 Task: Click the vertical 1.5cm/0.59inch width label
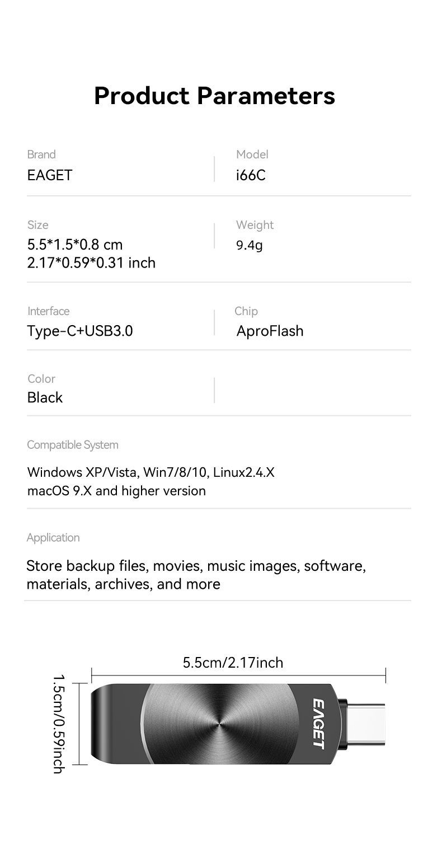[x=59, y=724]
